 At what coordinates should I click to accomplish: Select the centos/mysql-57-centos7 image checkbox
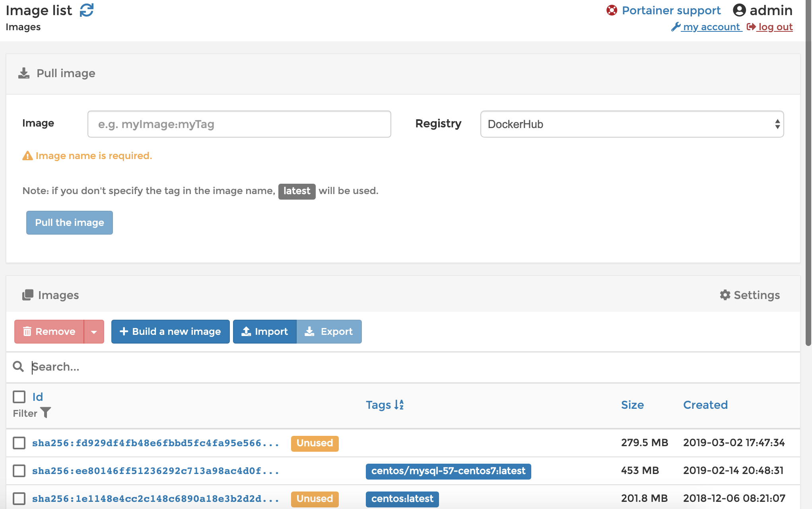(x=19, y=471)
